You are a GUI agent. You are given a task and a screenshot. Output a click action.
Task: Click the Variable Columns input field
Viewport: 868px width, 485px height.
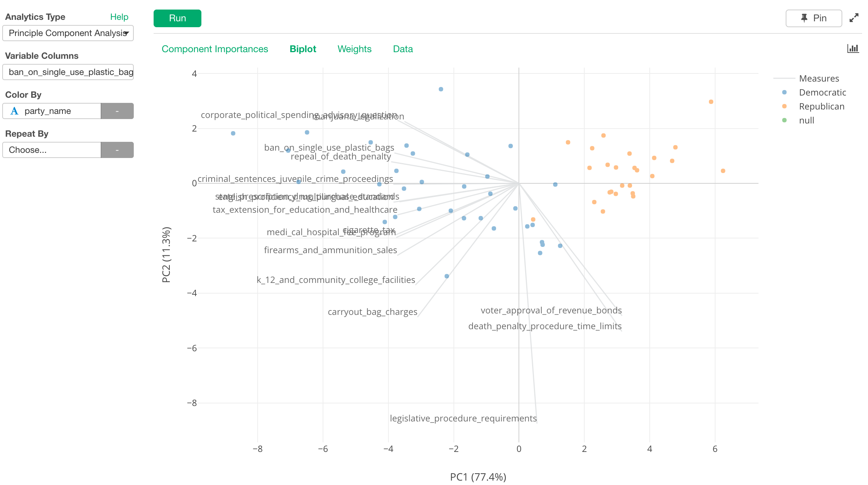[x=68, y=72]
